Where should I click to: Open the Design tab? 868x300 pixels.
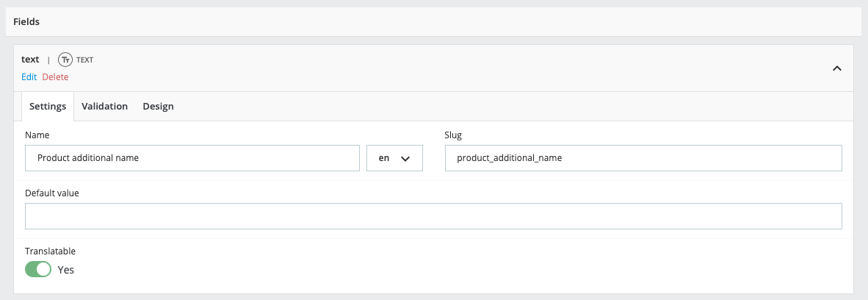(x=159, y=107)
